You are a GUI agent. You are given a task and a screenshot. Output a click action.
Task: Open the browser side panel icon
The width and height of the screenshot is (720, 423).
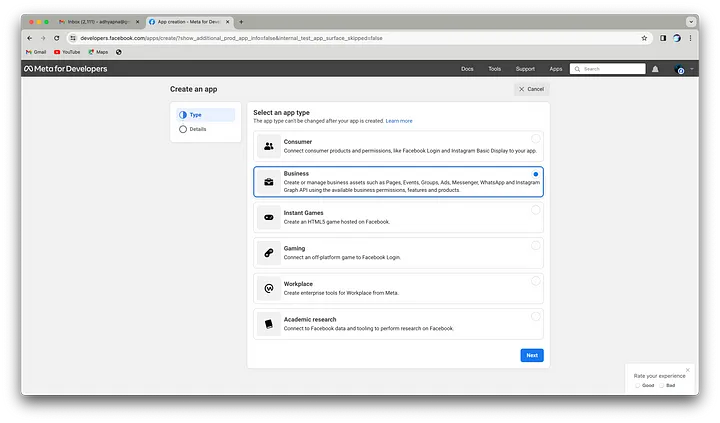coord(663,38)
